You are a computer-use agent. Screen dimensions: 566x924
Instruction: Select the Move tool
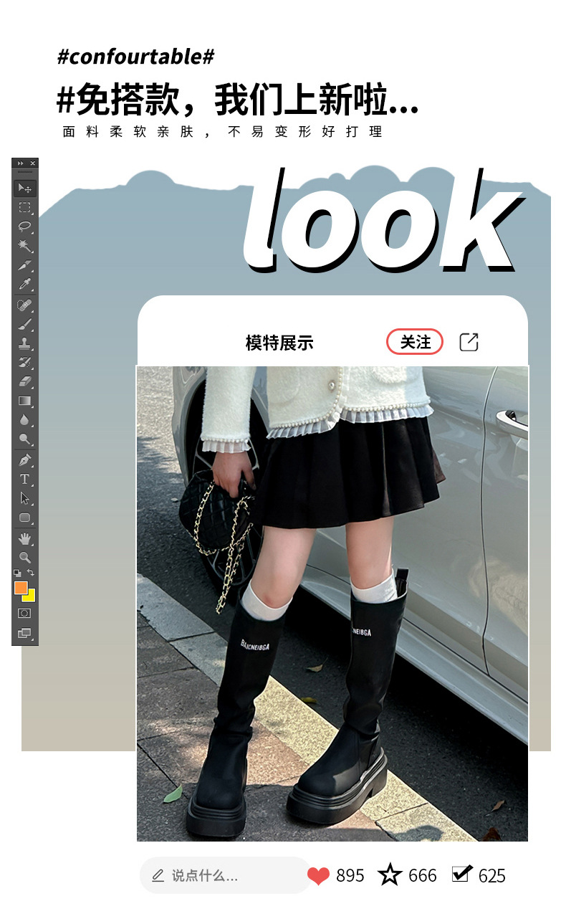(x=25, y=189)
